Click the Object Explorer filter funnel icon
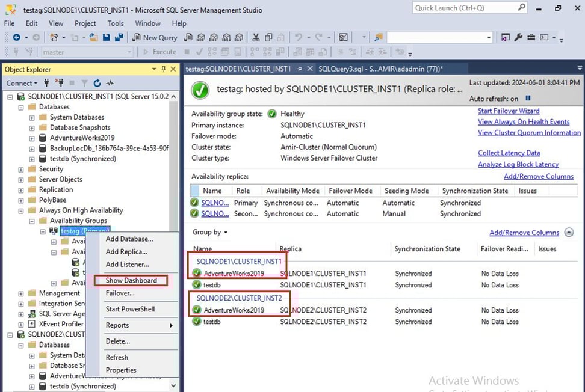The height and width of the screenshot is (392, 585). click(84, 83)
